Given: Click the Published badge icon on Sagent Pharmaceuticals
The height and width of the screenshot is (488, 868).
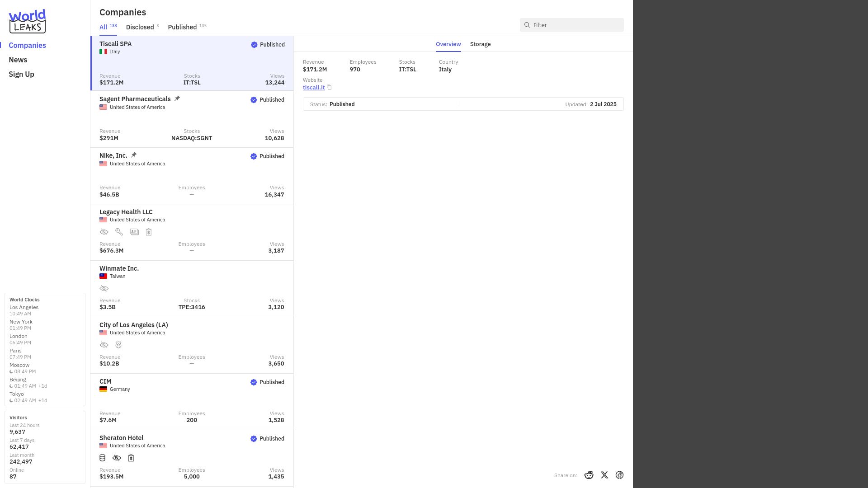Looking at the screenshot, I should click(254, 100).
